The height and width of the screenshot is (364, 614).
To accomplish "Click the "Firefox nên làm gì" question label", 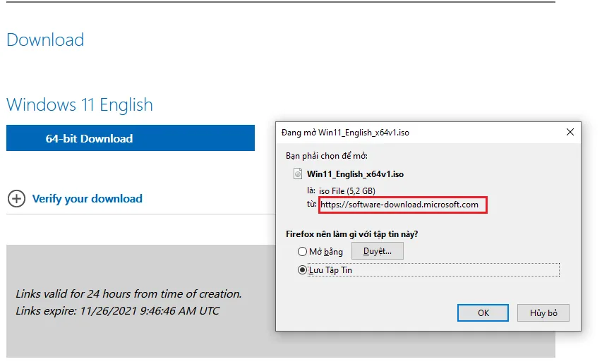I will point(356,233).
